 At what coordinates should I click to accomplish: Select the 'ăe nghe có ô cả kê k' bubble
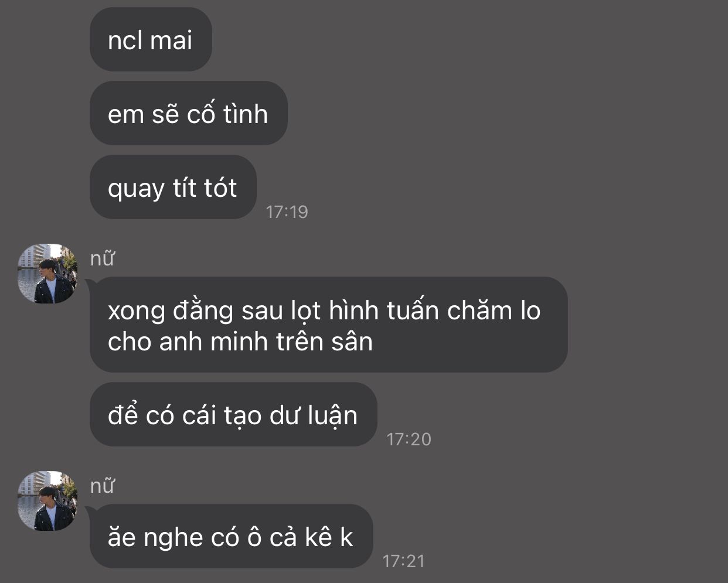231,536
